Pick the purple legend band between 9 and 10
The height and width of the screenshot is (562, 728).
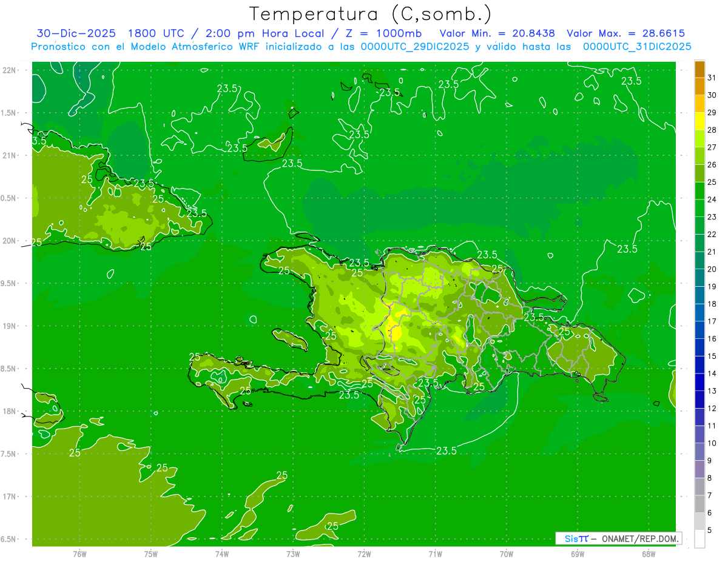click(700, 452)
